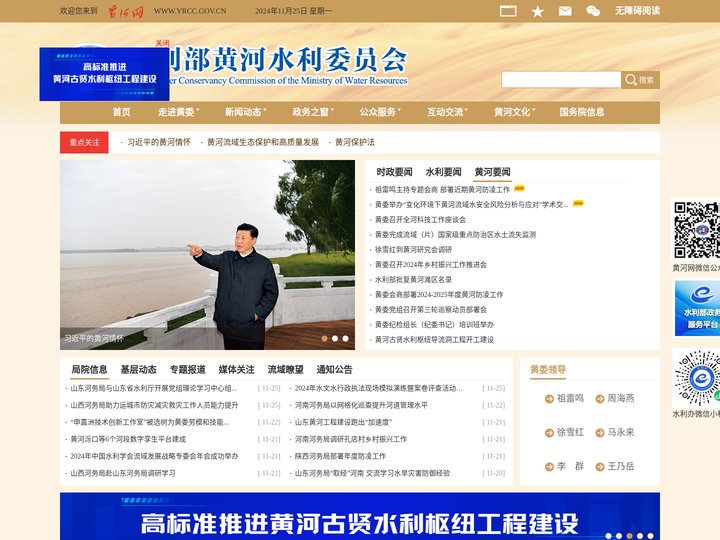Open the WeChat icon in top bar

[593, 11]
